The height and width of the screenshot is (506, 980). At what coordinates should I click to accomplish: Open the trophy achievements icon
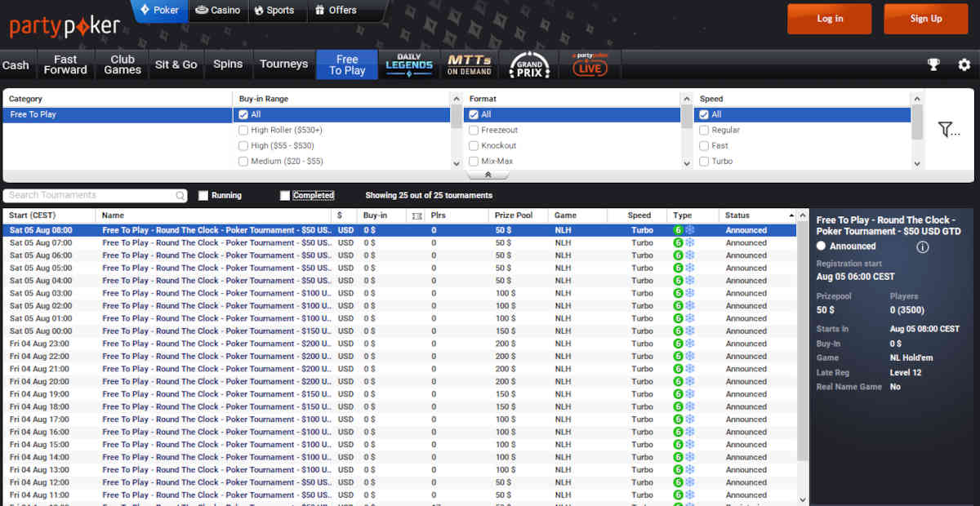tap(933, 64)
